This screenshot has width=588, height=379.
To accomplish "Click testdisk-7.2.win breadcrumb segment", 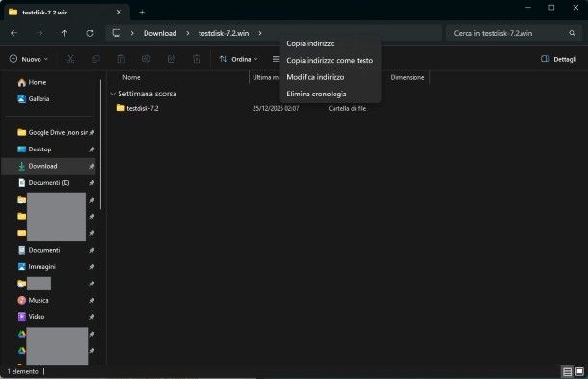I will 224,33.
